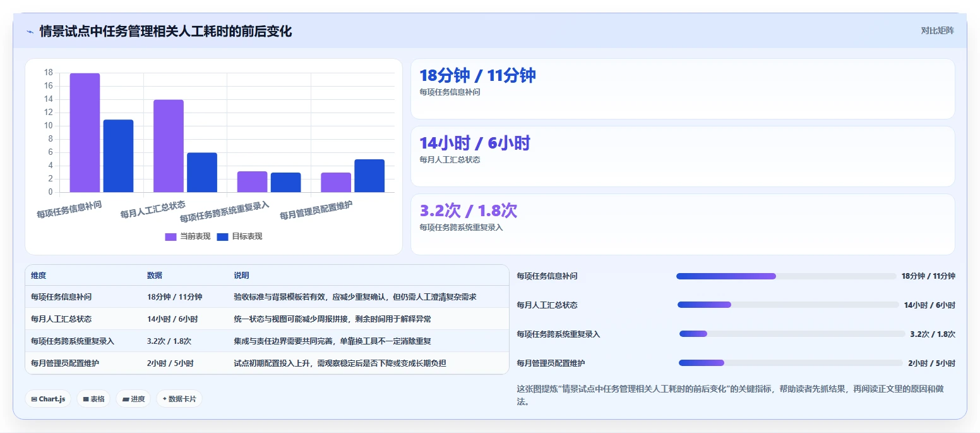This screenshot has width=980, height=433.
Task: Click the purple bar for 每项任务跨系统重复录入
Action: point(252,182)
